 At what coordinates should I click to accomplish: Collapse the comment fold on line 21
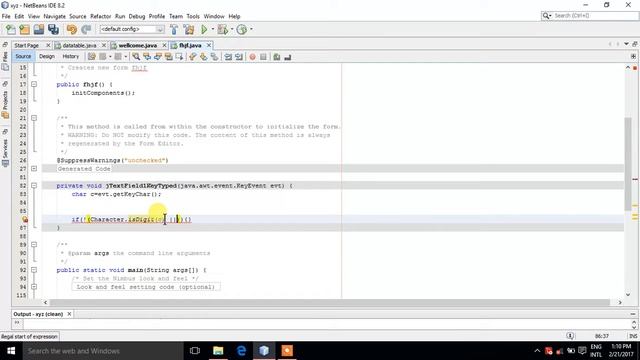34,118
